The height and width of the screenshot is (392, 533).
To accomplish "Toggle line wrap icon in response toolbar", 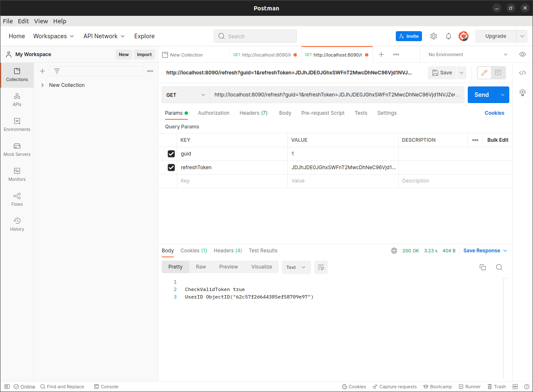I will click(x=321, y=267).
